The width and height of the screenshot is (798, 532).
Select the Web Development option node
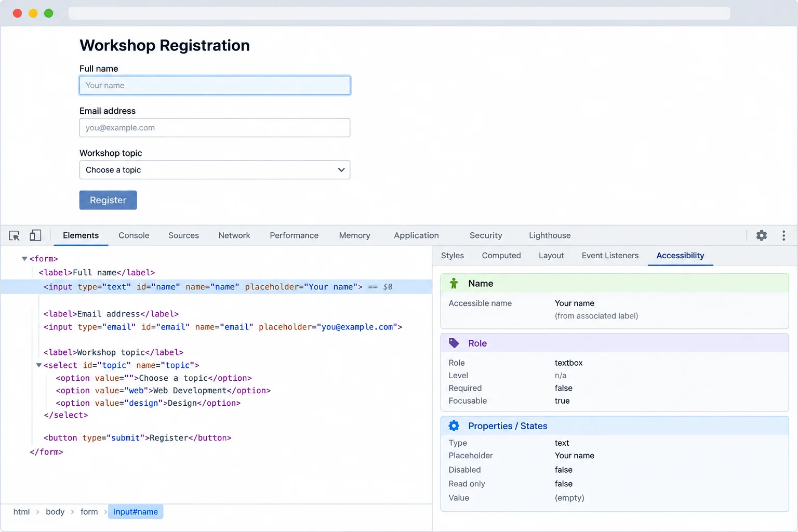tap(163, 391)
